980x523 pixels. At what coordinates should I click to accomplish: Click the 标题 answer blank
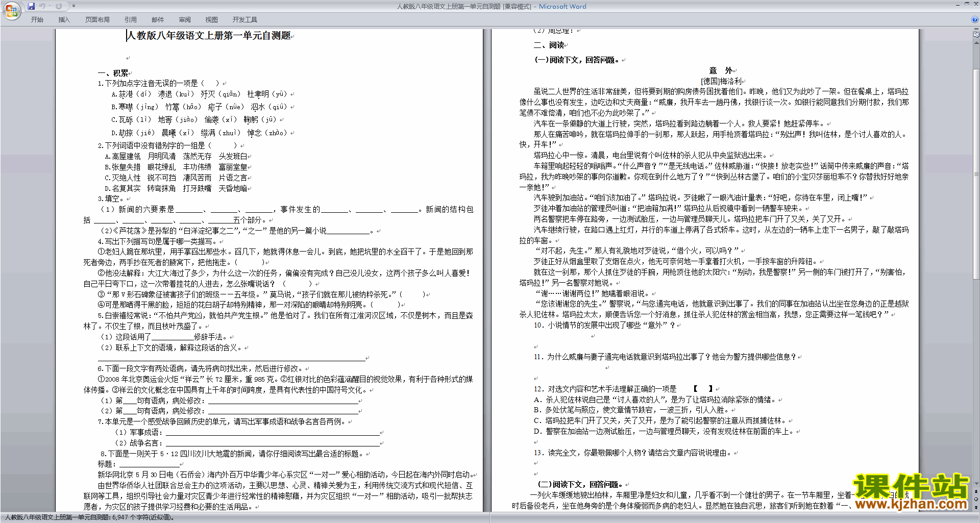pos(149,464)
